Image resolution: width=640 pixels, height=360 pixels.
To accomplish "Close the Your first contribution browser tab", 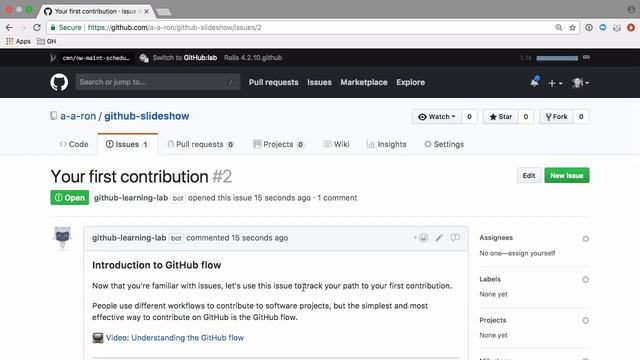I will [146, 11].
